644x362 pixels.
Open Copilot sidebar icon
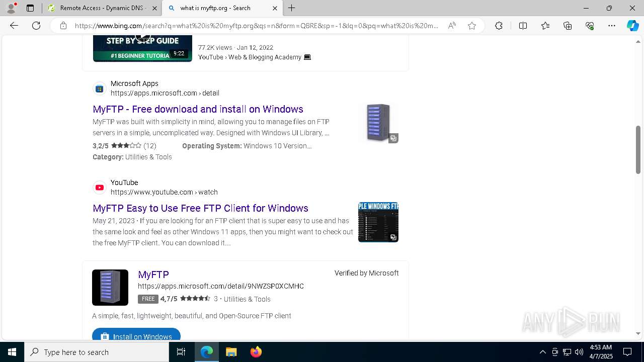pos(632,26)
